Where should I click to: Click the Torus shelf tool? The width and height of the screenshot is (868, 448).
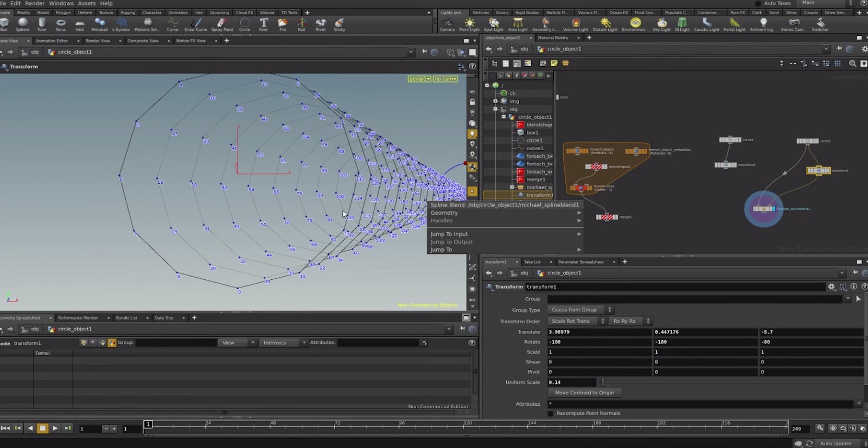pyautogui.click(x=61, y=24)
